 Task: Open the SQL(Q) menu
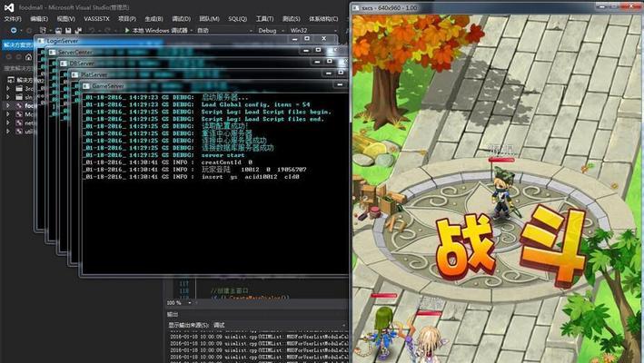(238, 19)
